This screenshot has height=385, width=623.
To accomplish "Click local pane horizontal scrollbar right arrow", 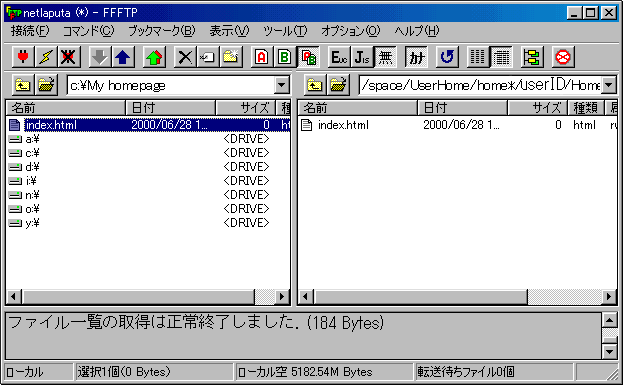I will click(x=282, y=296).
